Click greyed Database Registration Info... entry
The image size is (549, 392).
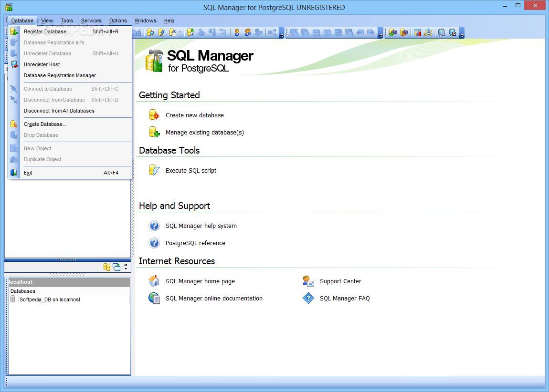pyautogui.click(x=70, y=42)
